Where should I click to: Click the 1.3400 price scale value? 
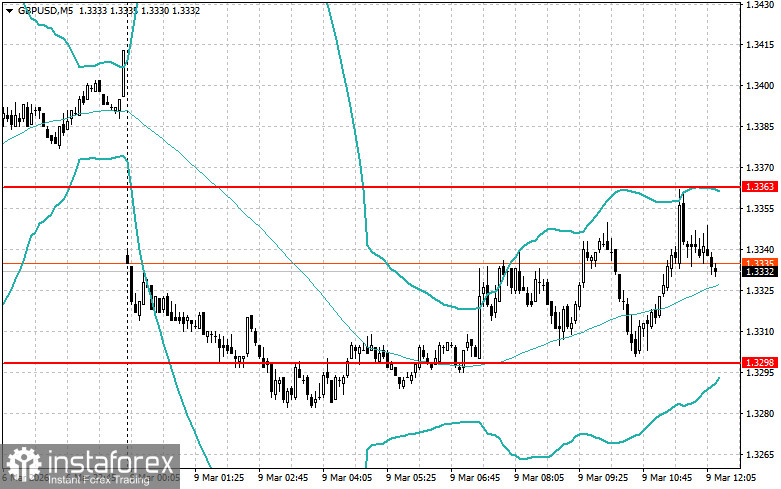pos(760,86)
